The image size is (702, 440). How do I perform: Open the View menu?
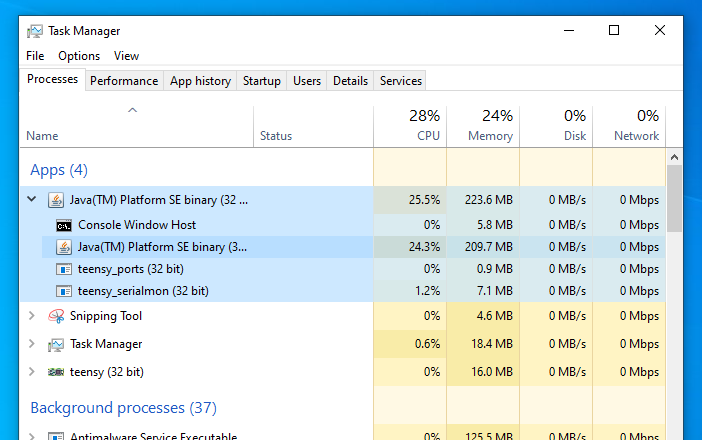[126, 56]
